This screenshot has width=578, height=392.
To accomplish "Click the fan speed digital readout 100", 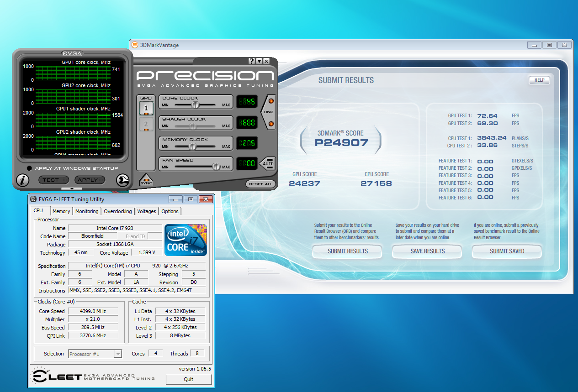I will coord(247,164).
